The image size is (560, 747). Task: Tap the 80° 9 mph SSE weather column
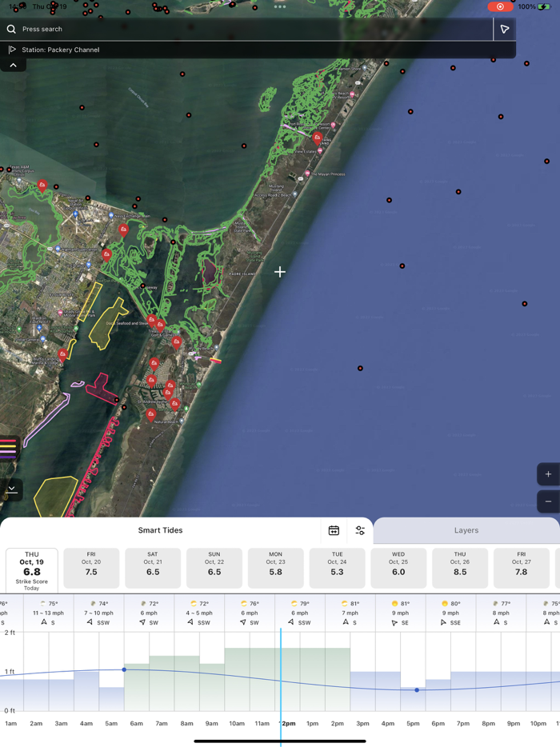451,613
